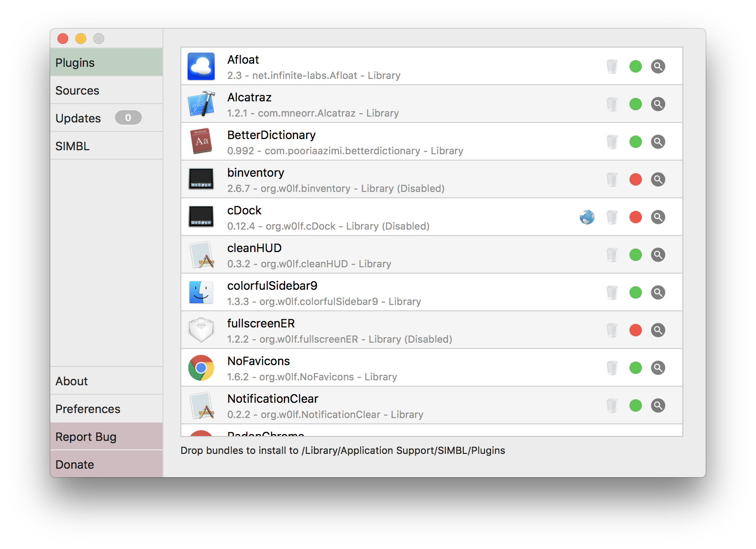
Task: Open the SIMBL tab
Action: click(x=106, y=146)
